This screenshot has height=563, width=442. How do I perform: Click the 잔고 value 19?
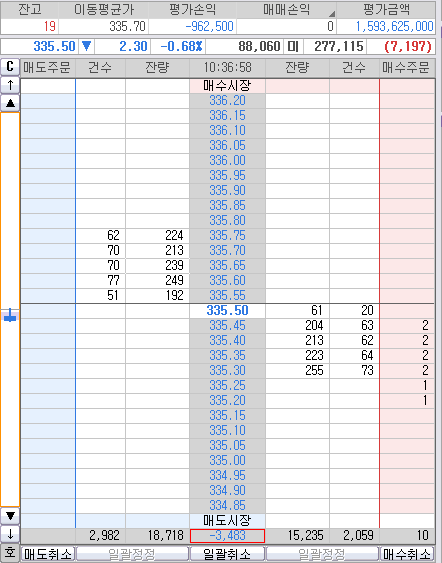pos(50,27)
